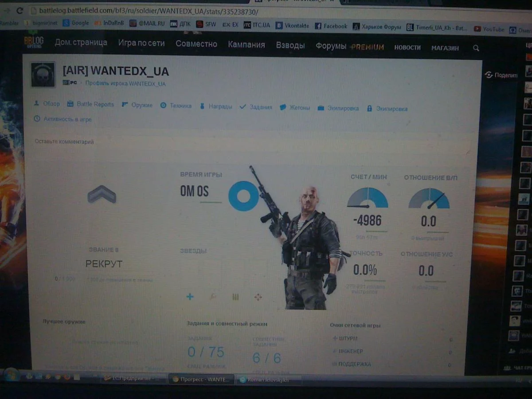Open the @MAIL.RU bookmark
This screenshot has width=532, height=399.
click(148, 23)
